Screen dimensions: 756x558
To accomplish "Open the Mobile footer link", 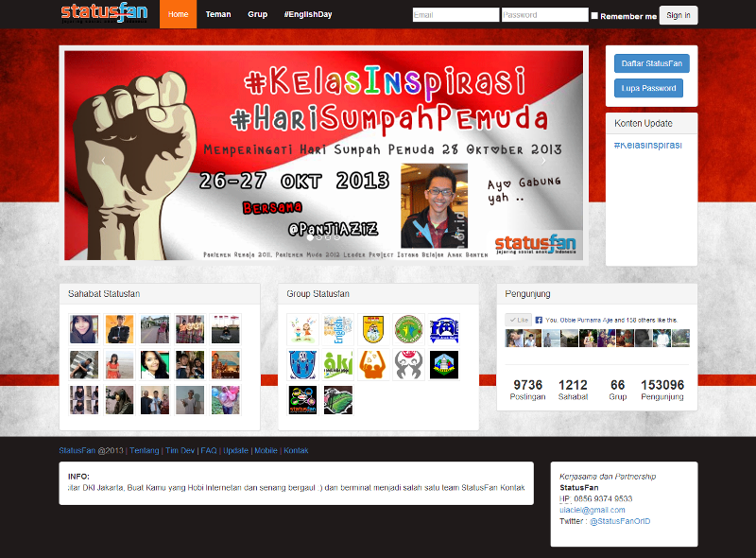I will click(266, 450).
